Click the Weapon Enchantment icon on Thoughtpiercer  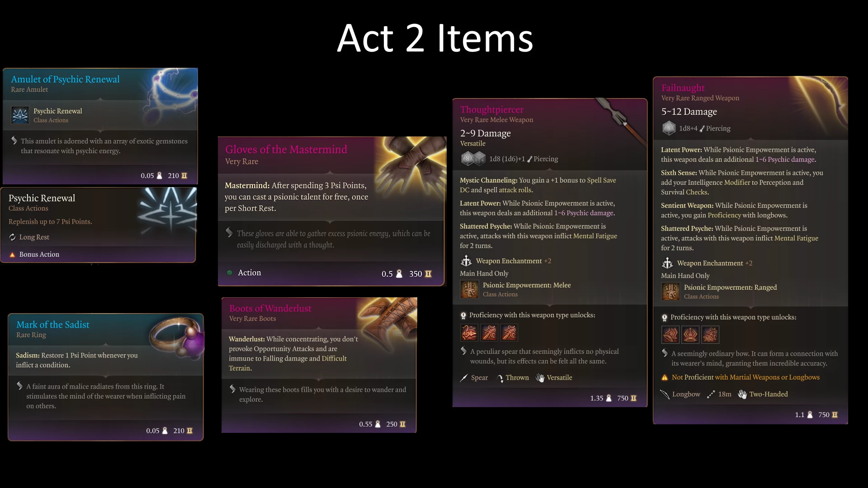coord(466,261)
